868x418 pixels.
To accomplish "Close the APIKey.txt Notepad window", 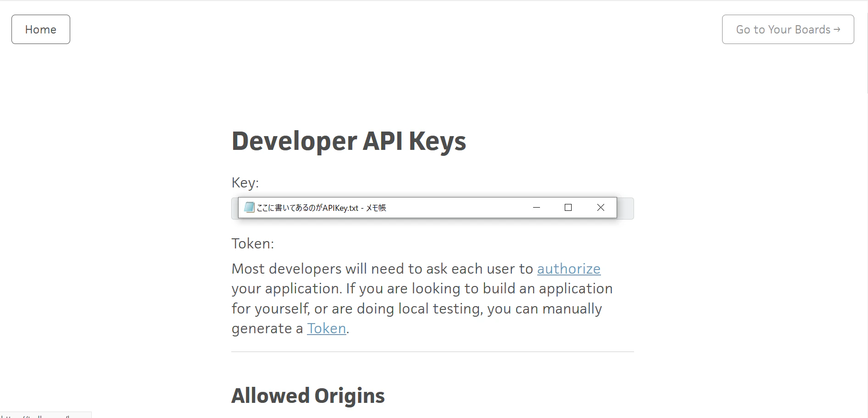I will pos(601,208).
